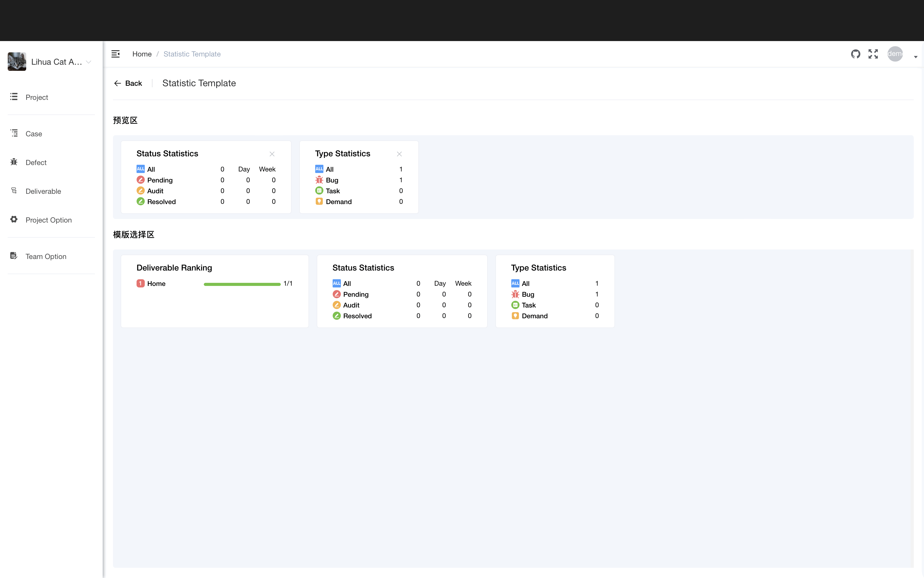924x578 pixels.
Task: Click the demo user avatar
Action: pyautogui.click(x=895, y=54)
